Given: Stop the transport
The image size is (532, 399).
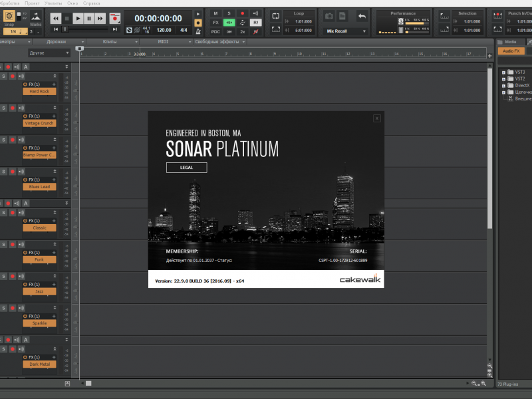Looking at the screenshot, I should click(67, 19).
